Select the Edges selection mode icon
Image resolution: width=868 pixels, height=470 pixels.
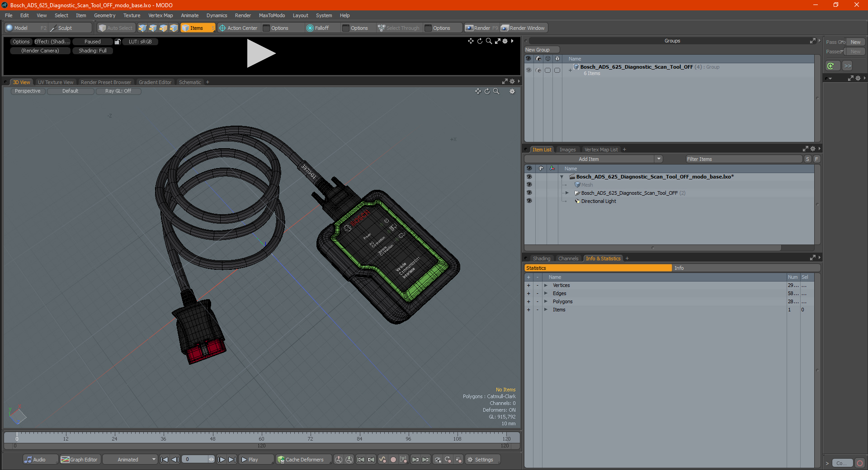pyautogui.click(x=153, y=28)
